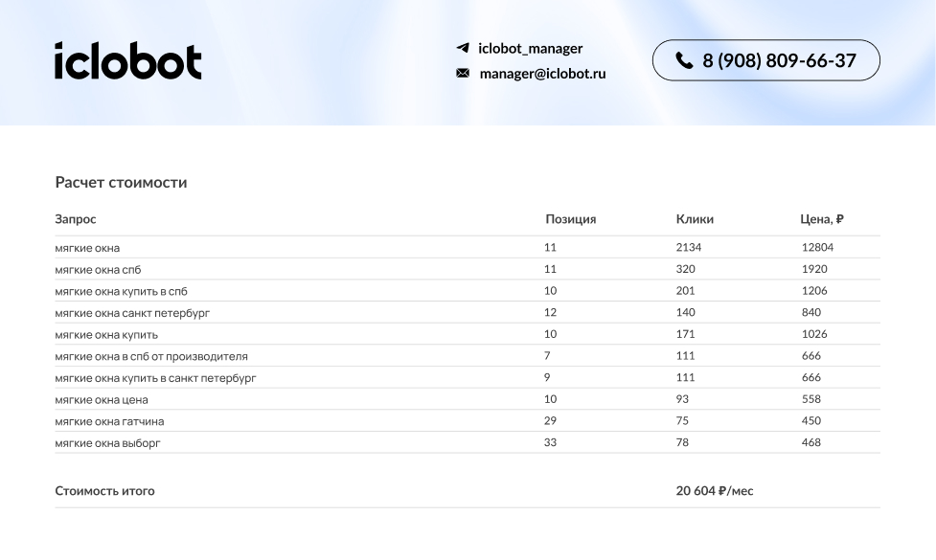Click the "Стоимость итого" label
936x560 pixels.
point(104,491)
